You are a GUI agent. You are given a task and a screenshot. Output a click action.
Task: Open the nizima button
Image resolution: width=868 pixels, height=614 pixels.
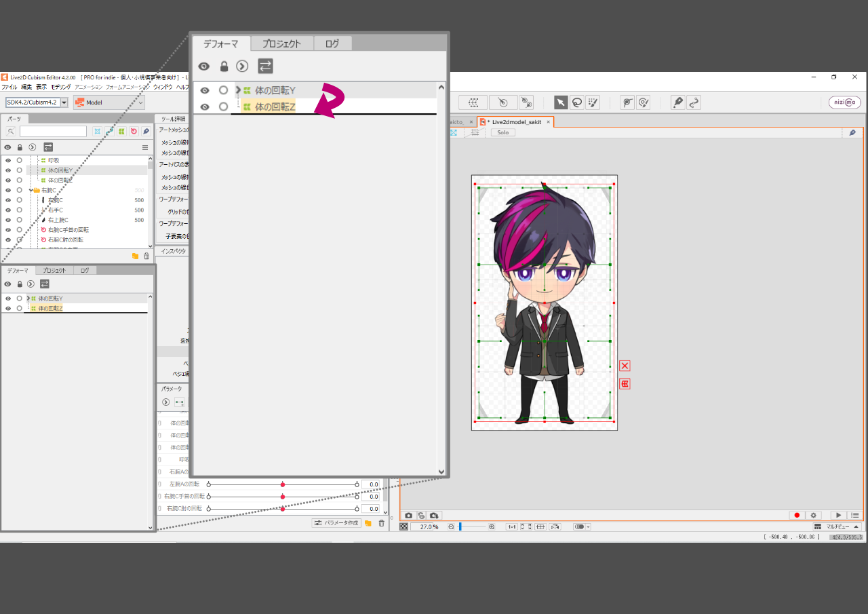coord(844,102)
